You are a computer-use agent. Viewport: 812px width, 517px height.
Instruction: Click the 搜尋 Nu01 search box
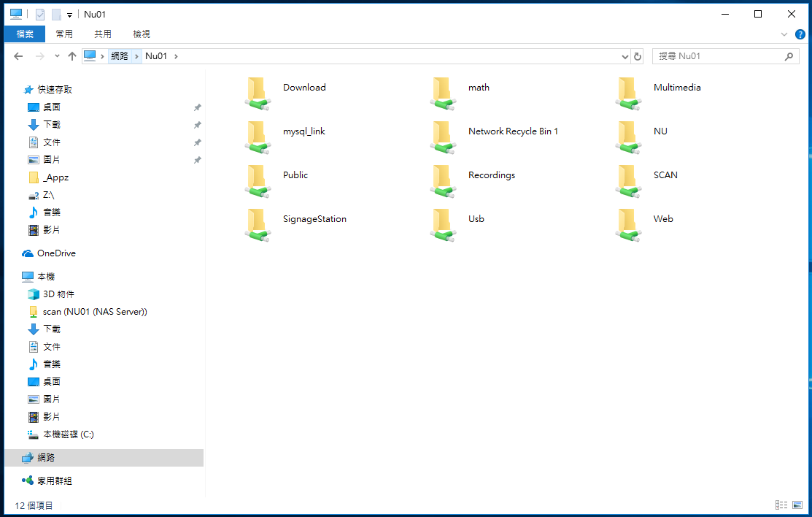pyautogui.click(x=719, y=56)
